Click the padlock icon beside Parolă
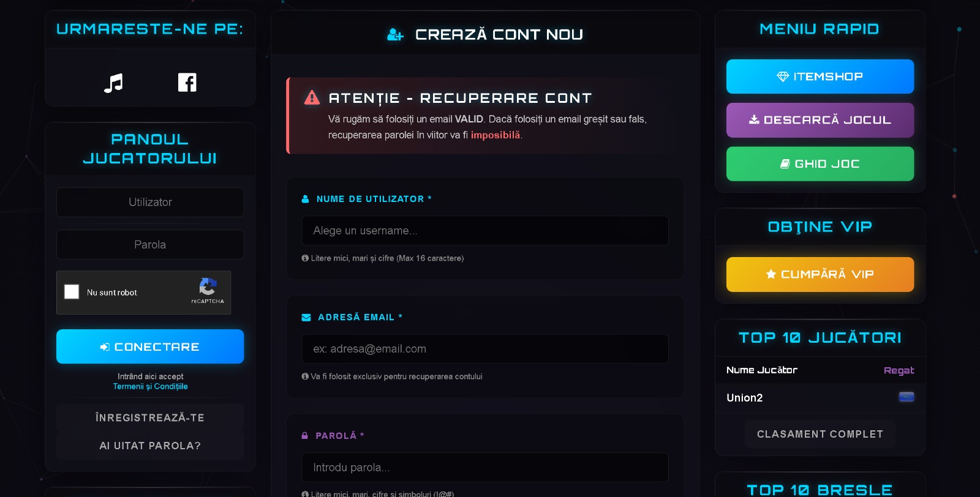980x497 pixels. (x=304, y=436)
